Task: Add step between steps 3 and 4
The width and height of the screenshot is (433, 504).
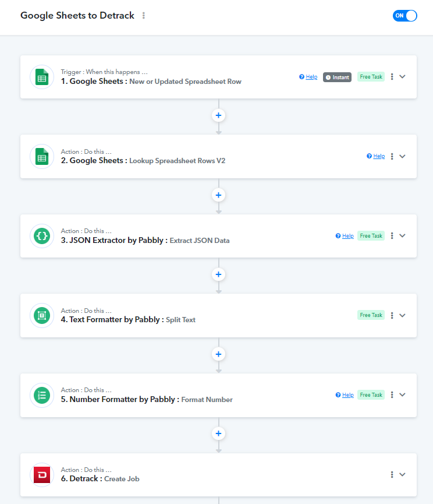Action: (x=219, y=274)
